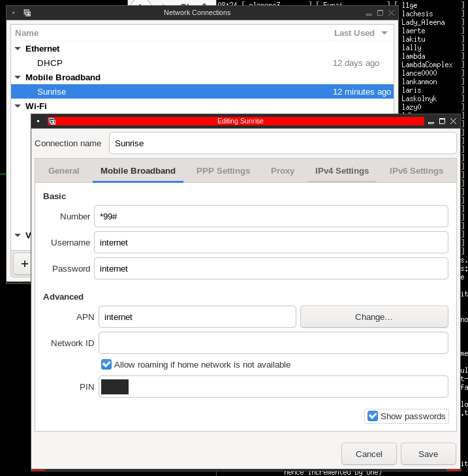Viewport: 468px width, 476px height.
Task: Sort by the Last Used column arrow
Action: (384, 33)
